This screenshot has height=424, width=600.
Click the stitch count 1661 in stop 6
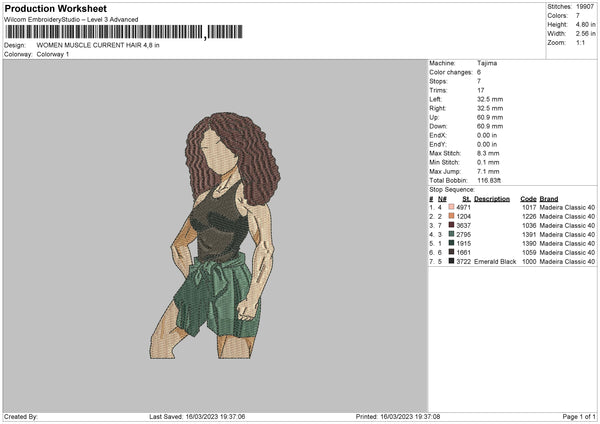coord(463,253)
